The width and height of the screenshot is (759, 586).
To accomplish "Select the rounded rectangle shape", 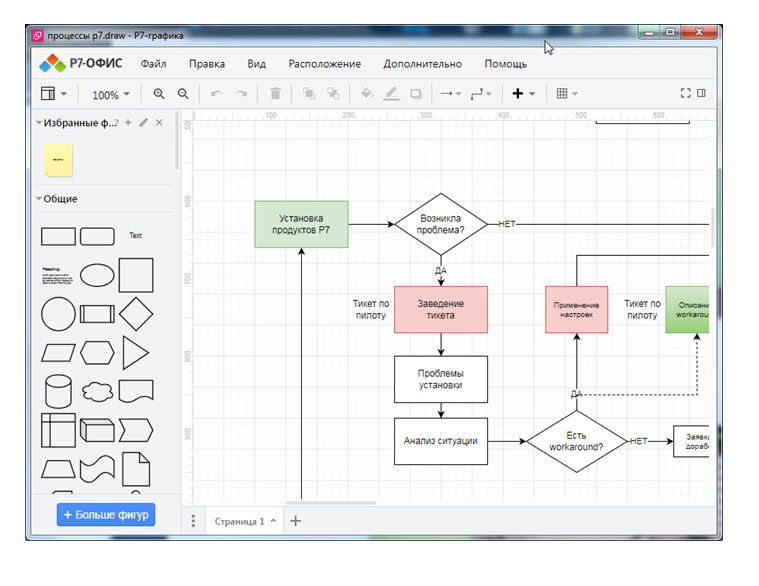I will 97,237.
